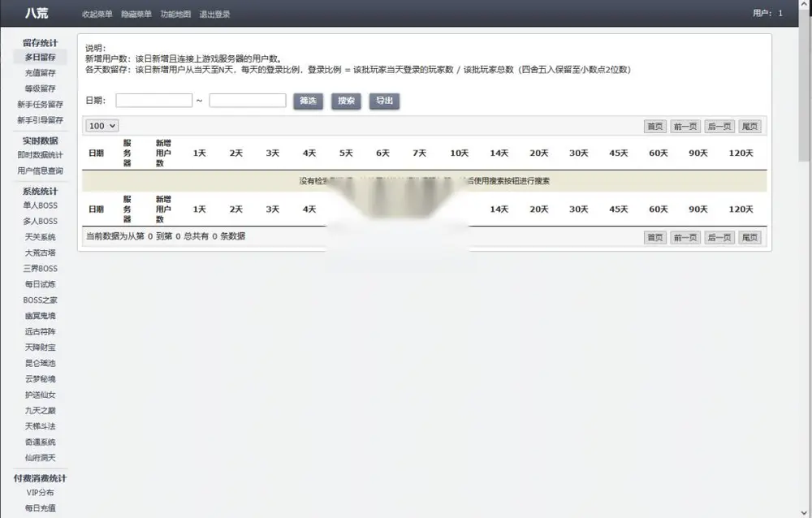Go to 即时数据统计 in sidebar
Image resolution: width=812 pixels, height=518 pixels.
(41, 155)
